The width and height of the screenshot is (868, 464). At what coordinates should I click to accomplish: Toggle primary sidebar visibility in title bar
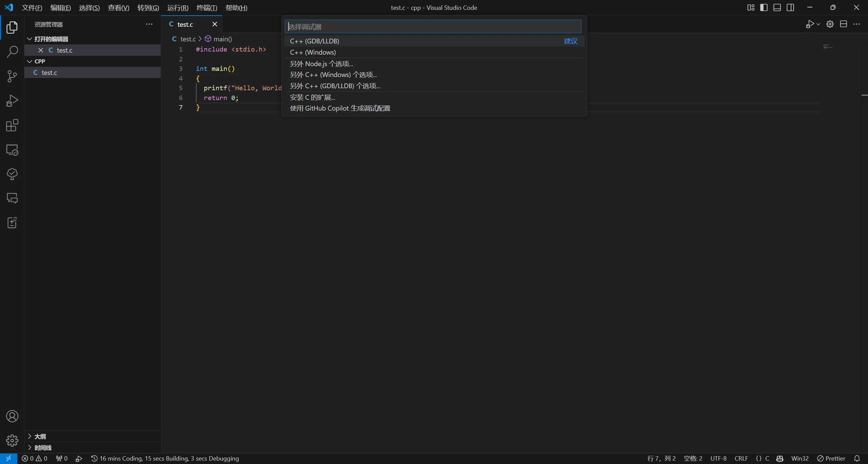coord(764,7)
